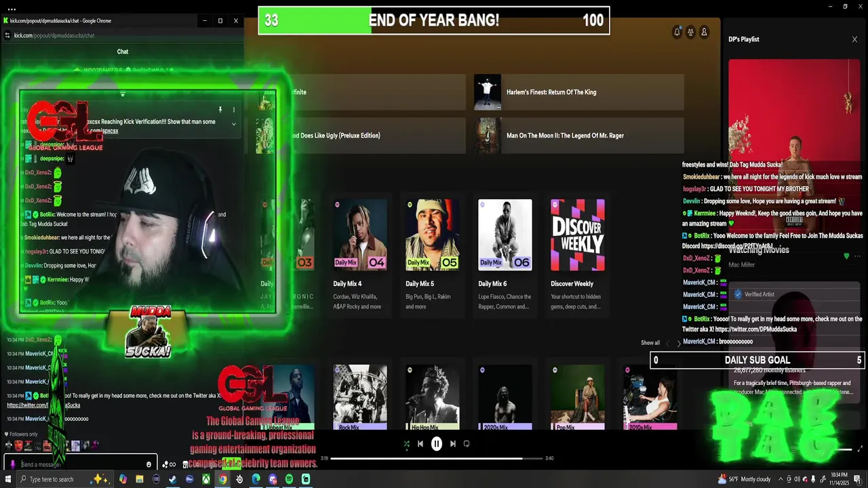This screenshot has height=488, width=868.
Task: Open the Daily Mix 5 card
Action: coord(433,257)
